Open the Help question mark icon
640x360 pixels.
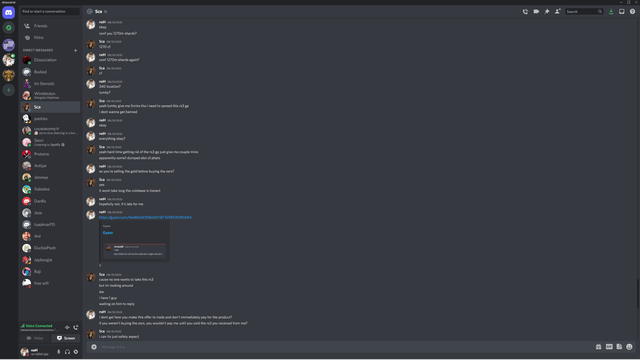[632, 11]
